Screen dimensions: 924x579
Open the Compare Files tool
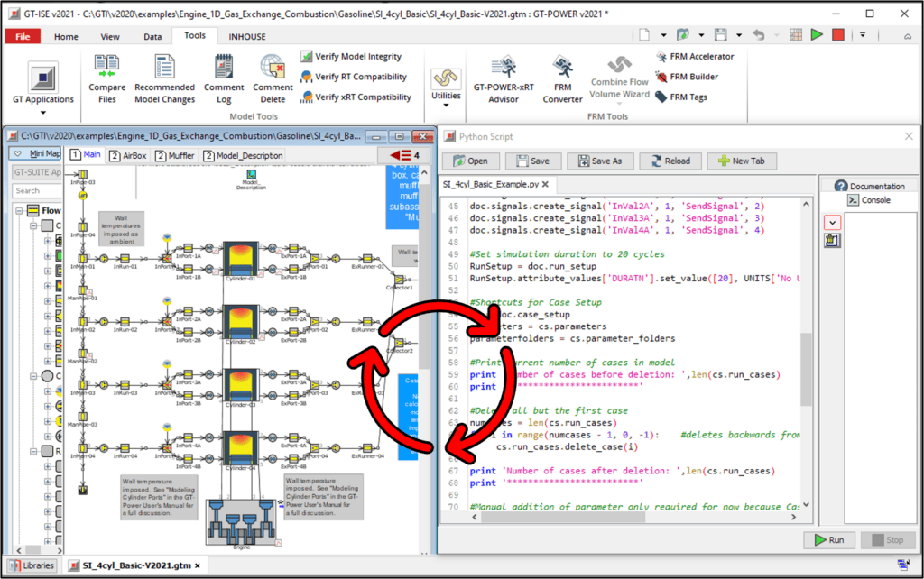pyautogui.click(x=106, y=79)
